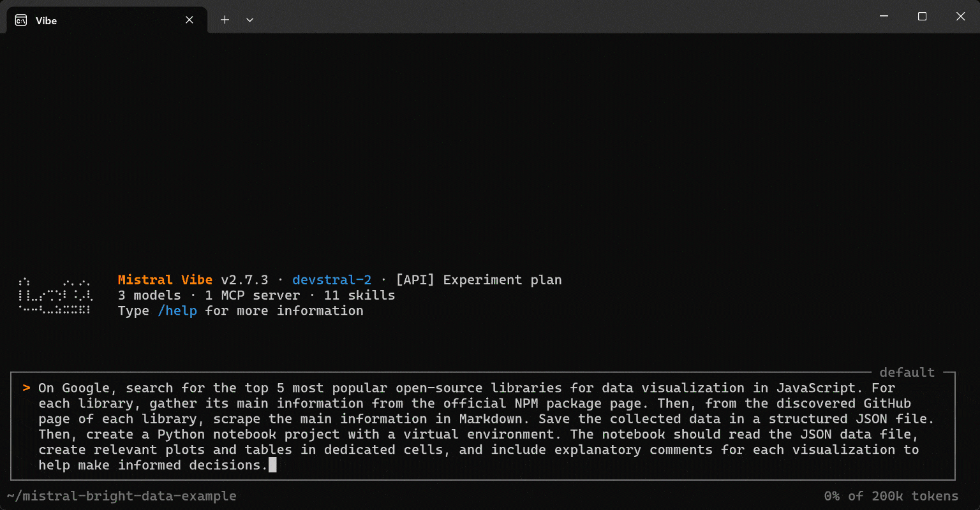The height and width of the screenshot is (510, 980).
Task: Select the devstral-2 model name
Action: click(331, 279)
